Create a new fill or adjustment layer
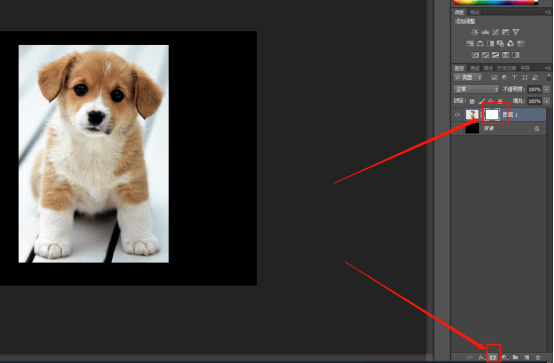Screen dimensions: 554x363 (504, 357)
